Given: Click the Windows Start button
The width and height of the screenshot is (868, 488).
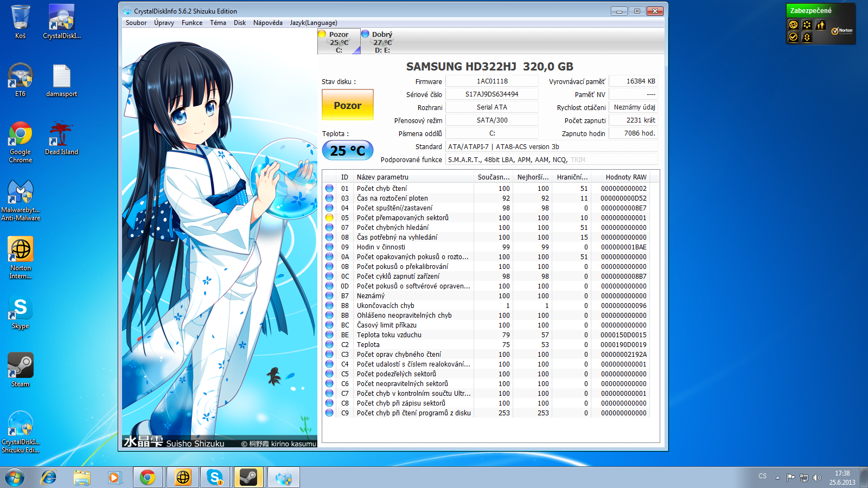Looking at the screenshot, I should [x=15, y=478].
